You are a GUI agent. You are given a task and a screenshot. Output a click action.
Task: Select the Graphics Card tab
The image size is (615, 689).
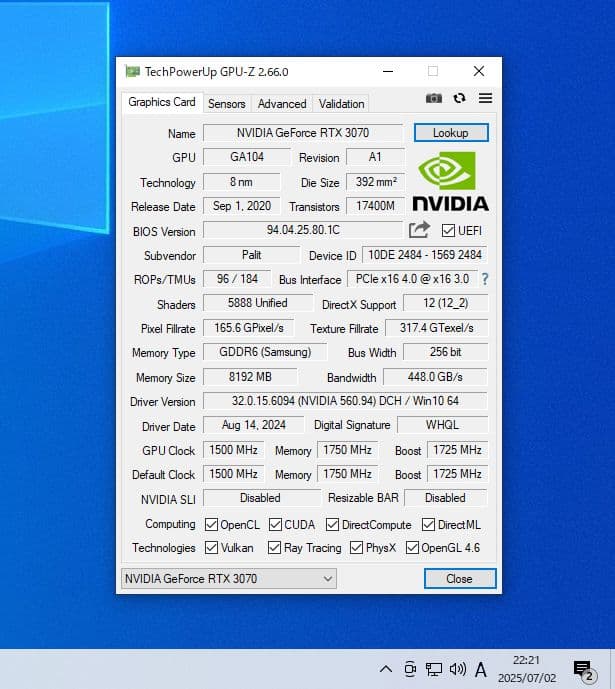(x=162, y=102)
